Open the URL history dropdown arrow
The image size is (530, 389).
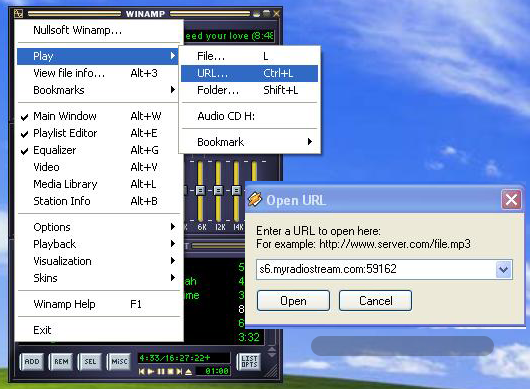click(504, 270)
